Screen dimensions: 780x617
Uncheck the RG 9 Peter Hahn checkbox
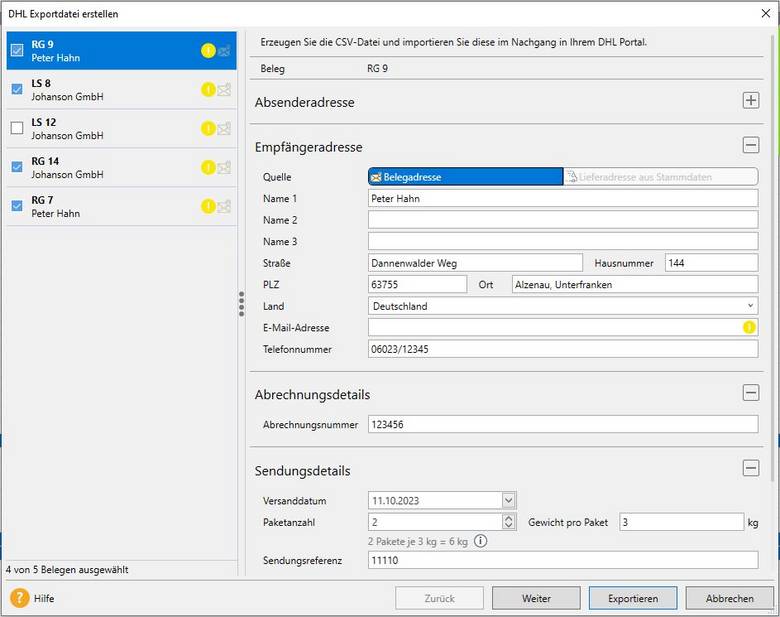[17, 50]
